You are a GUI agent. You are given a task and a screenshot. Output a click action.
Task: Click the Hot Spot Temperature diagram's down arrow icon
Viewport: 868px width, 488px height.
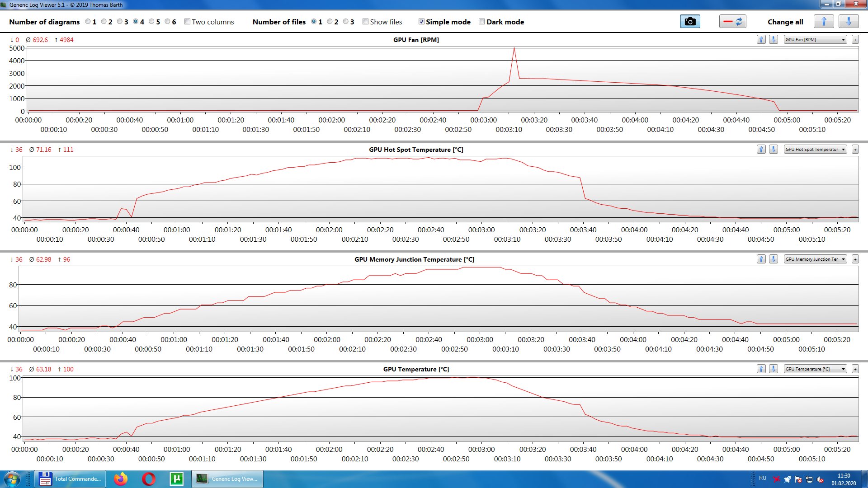[774, 150]
